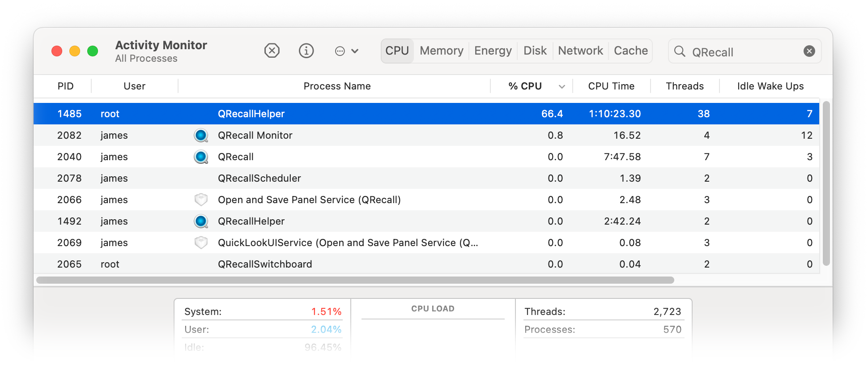868x366 pixels.
Task: Click the CPU time 7:47.58 cell
Action: [622, 157]
